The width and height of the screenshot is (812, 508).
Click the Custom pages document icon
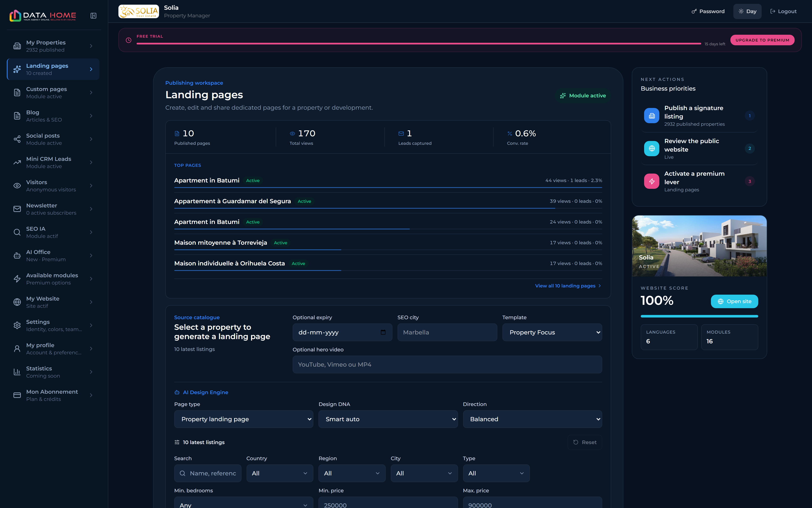point(17,93)
